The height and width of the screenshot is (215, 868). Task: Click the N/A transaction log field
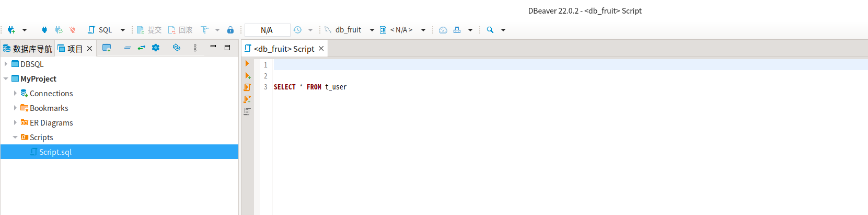click(x=267, y=30)
